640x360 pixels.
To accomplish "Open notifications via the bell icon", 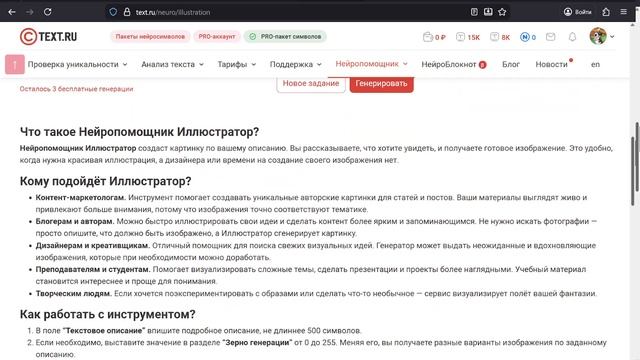I will pos(572,37).
